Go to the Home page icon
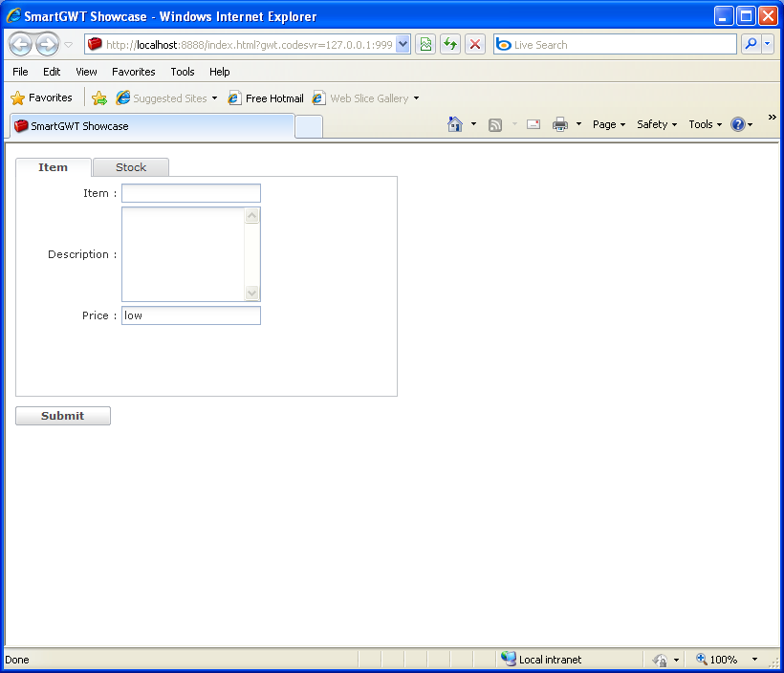 tap(455, 124)
